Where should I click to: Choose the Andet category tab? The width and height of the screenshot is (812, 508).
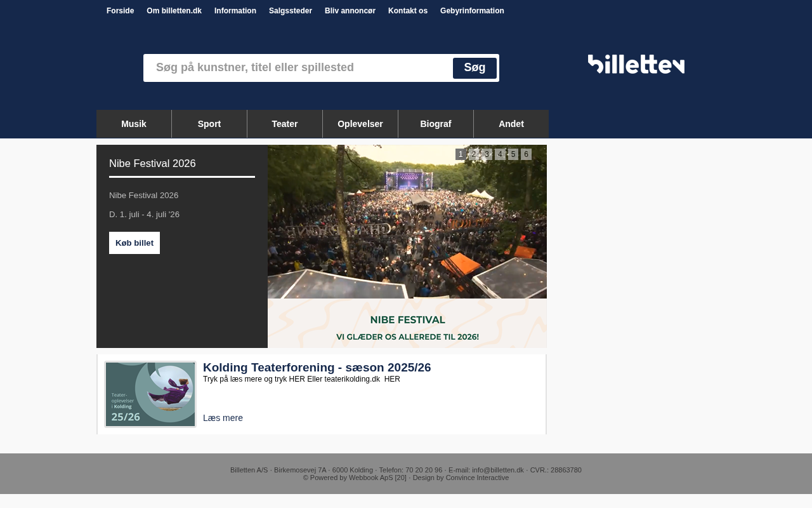coord(511,124)
